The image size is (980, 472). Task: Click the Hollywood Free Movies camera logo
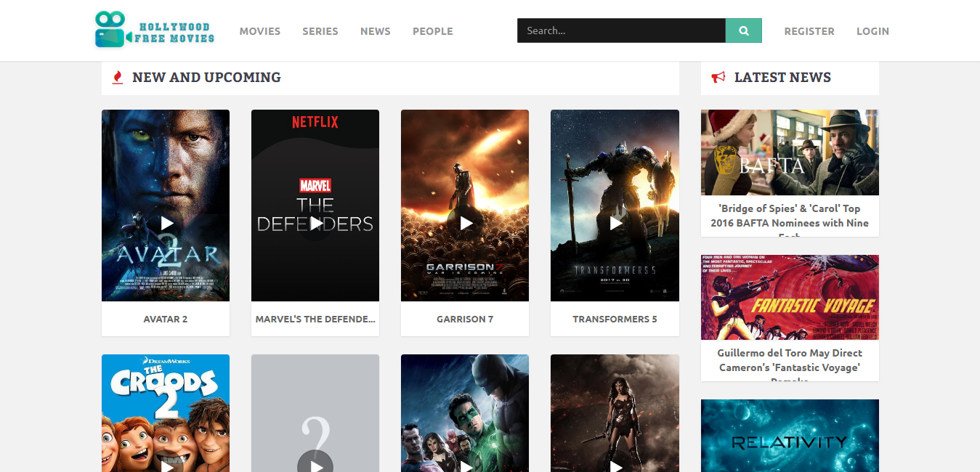155,30
